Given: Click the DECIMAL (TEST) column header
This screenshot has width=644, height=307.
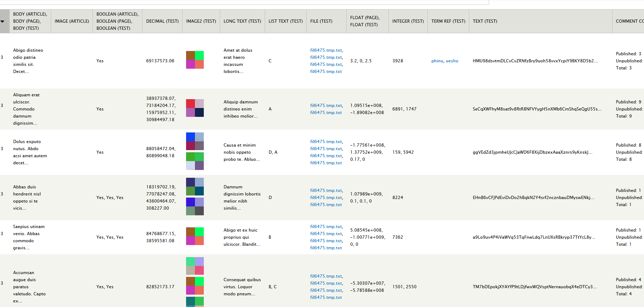Looking at the screenshot, I should coord(162,21).
